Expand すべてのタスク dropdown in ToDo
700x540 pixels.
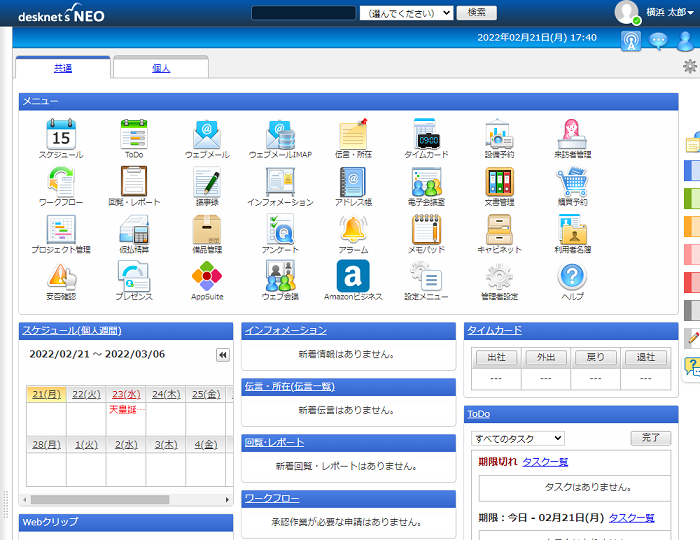coord(518,438)
